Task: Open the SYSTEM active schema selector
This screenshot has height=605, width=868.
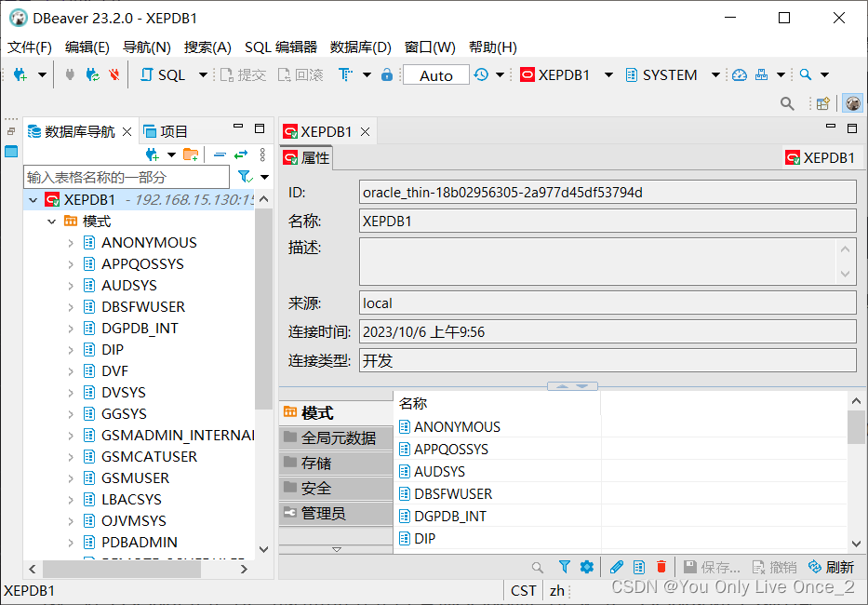Action: pos(672,74)
